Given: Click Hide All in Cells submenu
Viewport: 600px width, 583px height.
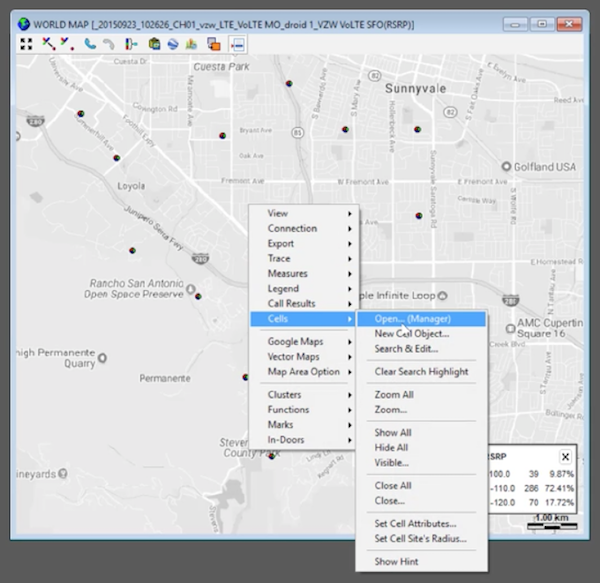Looking at the screenshot, I should click(391, 447).
